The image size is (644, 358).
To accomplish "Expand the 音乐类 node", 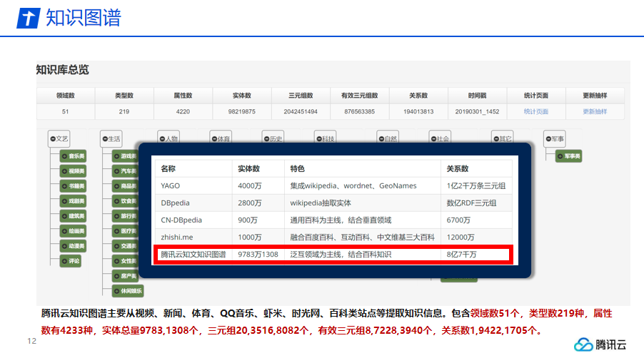I will point(64,156).
